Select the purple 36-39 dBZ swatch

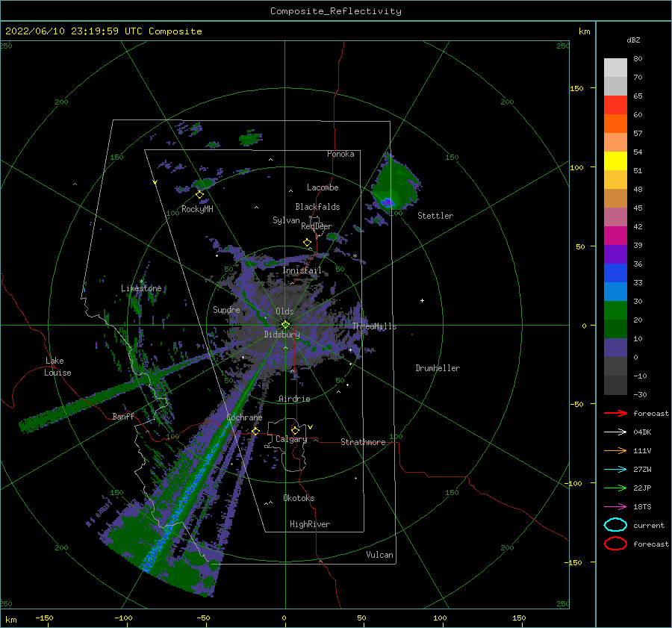coord(615,254)
